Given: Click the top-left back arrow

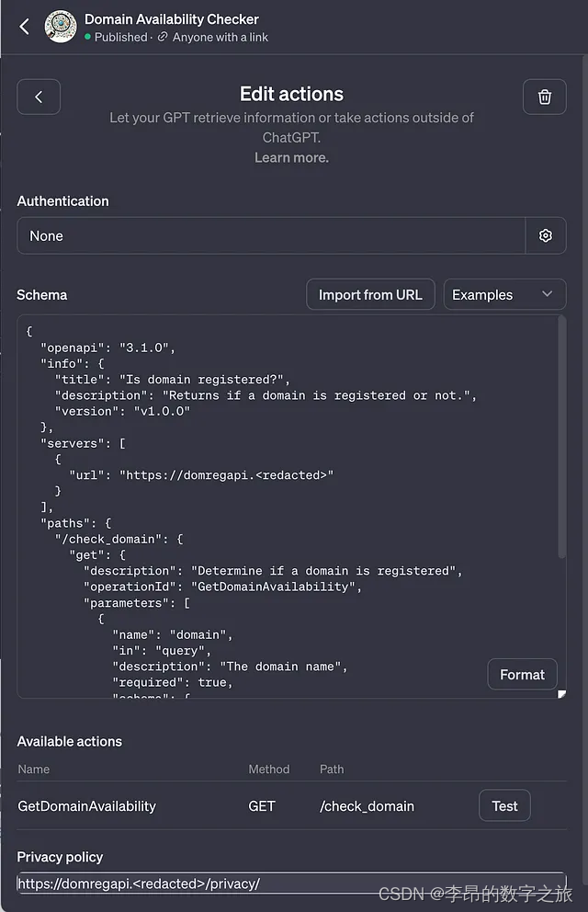Looking at the screenshot, I should pyautogui.click(x=25, y=27).
